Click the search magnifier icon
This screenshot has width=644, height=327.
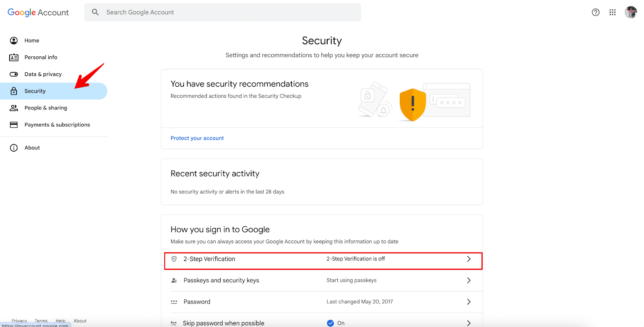click(95, 12)
